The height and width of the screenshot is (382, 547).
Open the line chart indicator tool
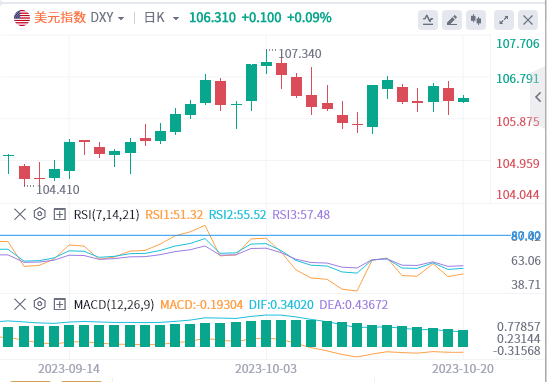click(428, 20)
